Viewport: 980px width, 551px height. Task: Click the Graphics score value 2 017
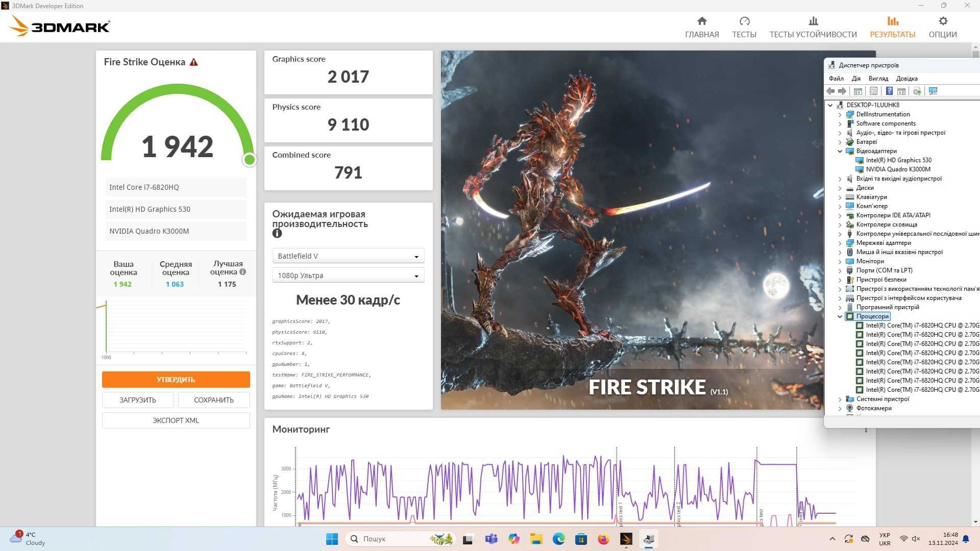(x=348, y=77)
